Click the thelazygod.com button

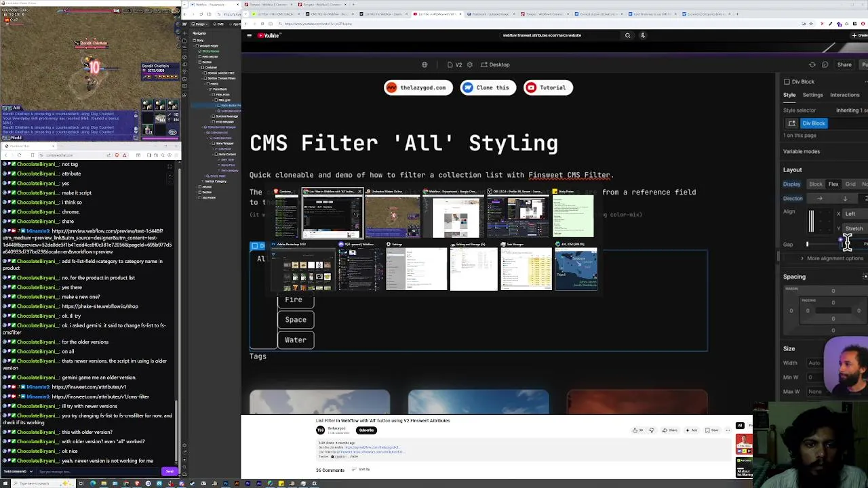coord(418,87)
